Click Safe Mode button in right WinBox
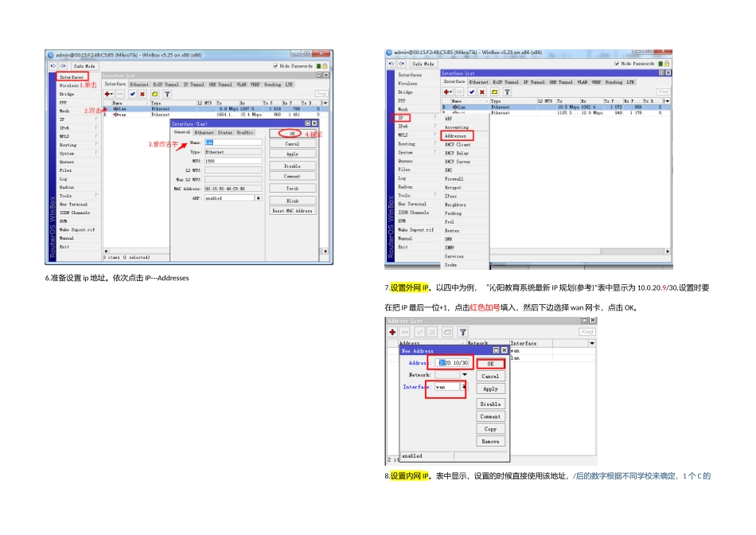The height and width of the screenshot is (535, 756). click(423, 64)
